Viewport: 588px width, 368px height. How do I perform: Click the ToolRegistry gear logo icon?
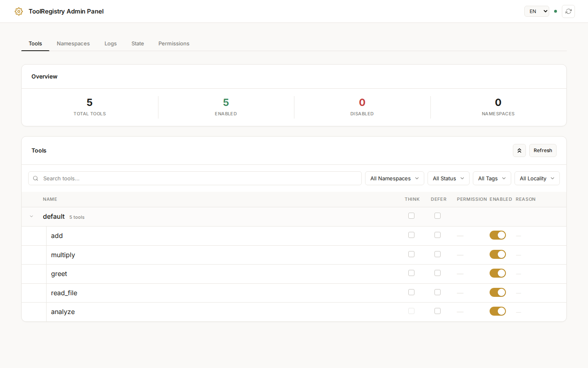pos(19,11)
